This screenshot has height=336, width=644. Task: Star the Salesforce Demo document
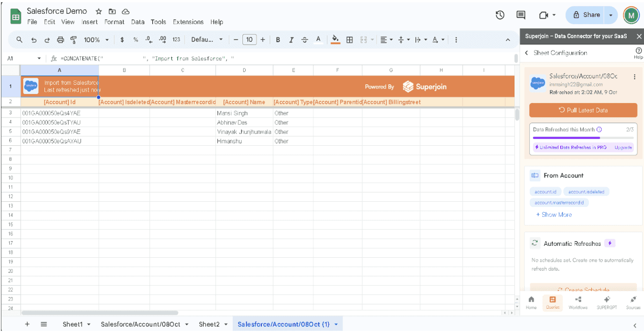click(x=99, y=12)
